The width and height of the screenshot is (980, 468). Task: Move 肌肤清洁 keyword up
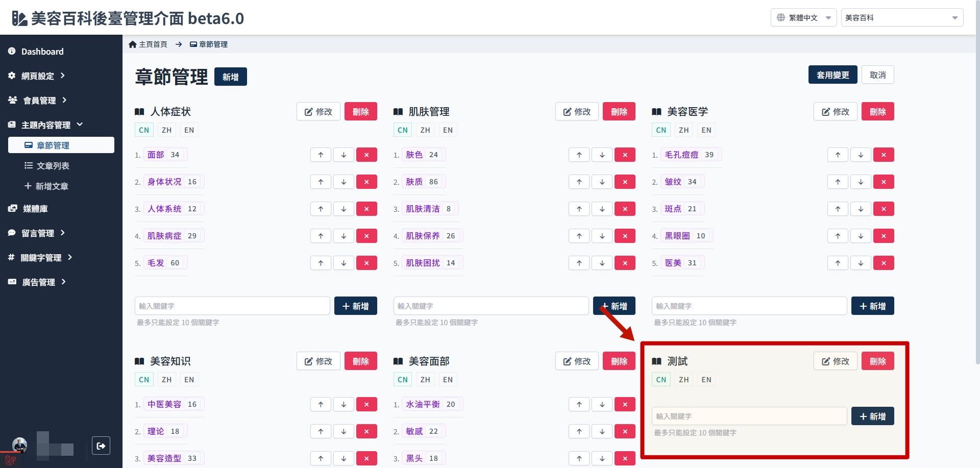[579, 209]
